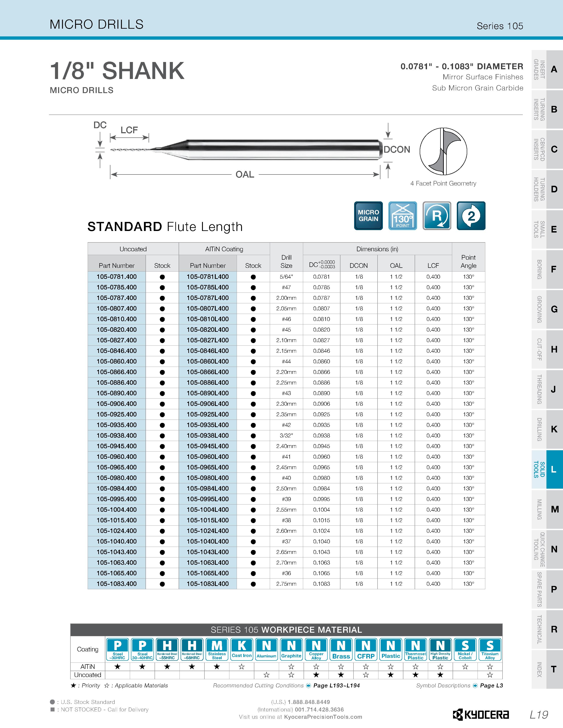Screen dimensions: 563x728
Task: Click the M Stainless Steel icon
Action: pyautogui.click(x=217, y=649)
